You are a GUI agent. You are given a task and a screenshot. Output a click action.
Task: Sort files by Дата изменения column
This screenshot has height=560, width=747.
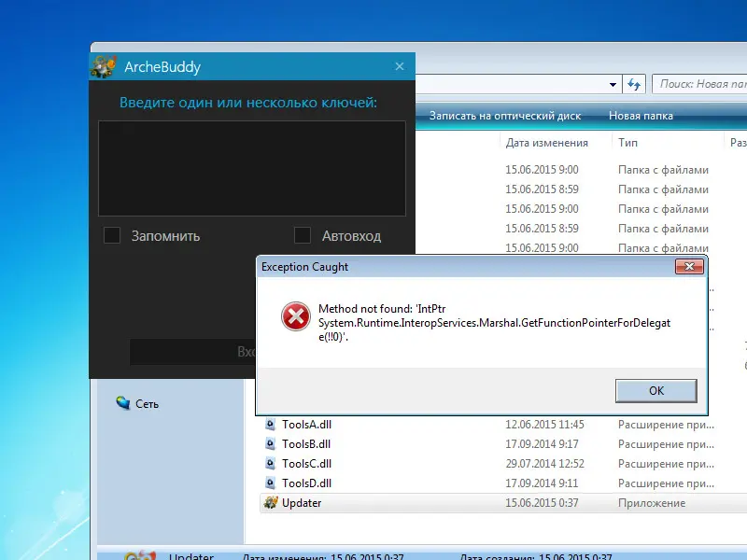pos(546,143)
